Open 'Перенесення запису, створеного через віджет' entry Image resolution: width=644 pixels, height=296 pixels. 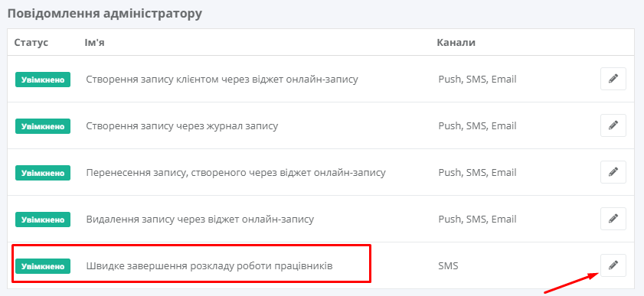pos(236,173)
